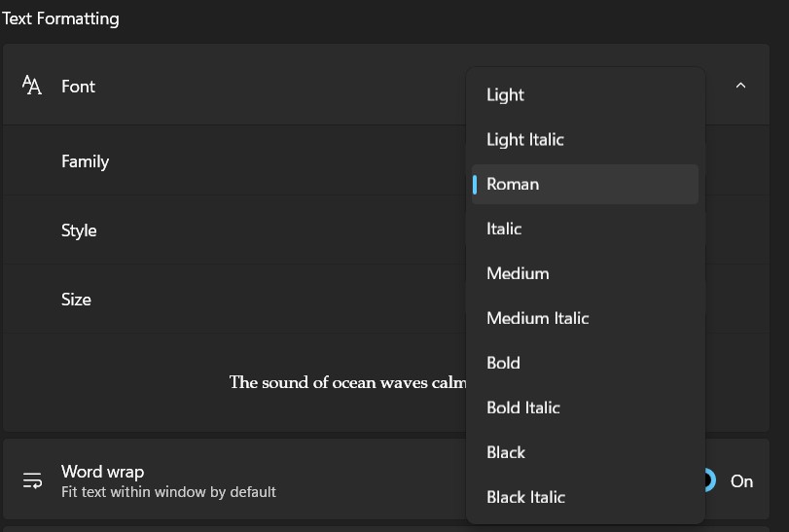Select Black Italic at the list bottom

[525, 498]
